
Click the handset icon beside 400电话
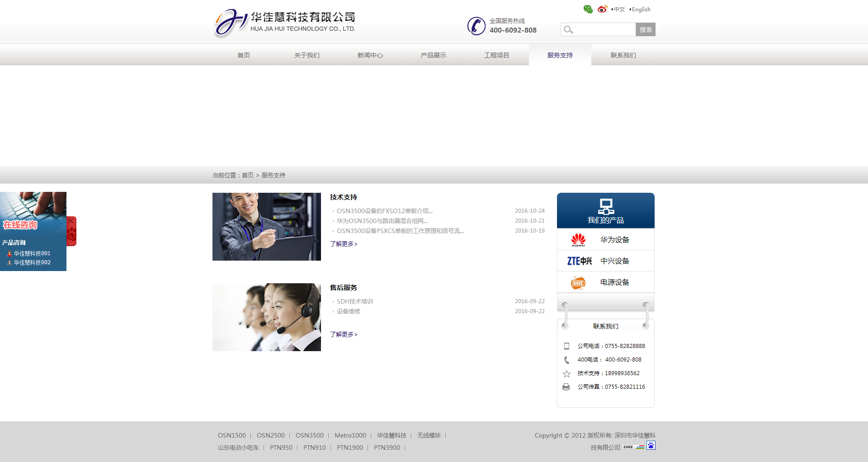[566, 360]
